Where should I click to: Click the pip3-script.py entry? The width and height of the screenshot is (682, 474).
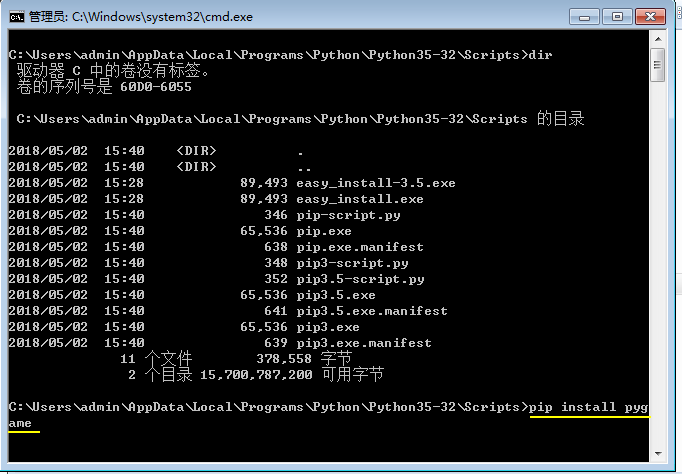pos(352,263)
